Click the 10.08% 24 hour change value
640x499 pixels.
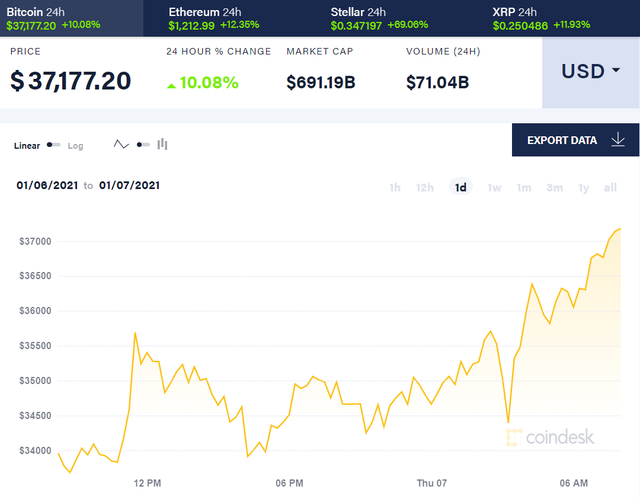click(209, 83)
